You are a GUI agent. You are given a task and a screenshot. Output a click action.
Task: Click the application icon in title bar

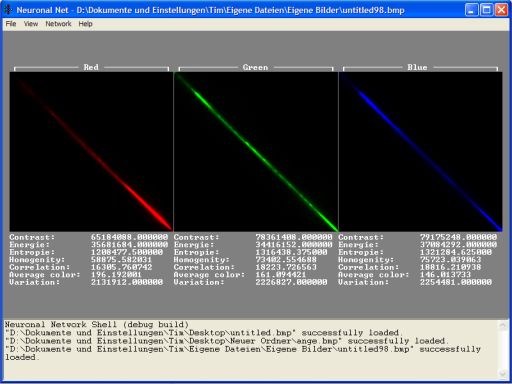[x=7, y=10]
